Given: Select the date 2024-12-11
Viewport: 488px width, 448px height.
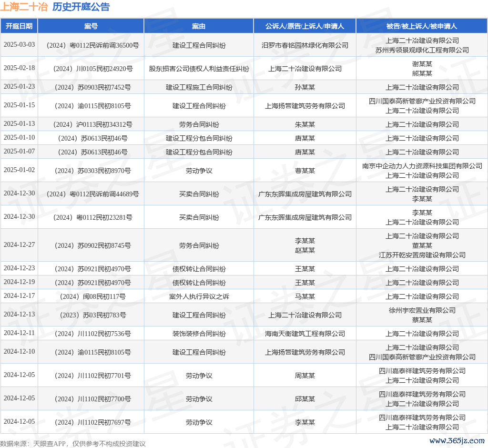Looking at the screenshot, I should tap(19, 333).
